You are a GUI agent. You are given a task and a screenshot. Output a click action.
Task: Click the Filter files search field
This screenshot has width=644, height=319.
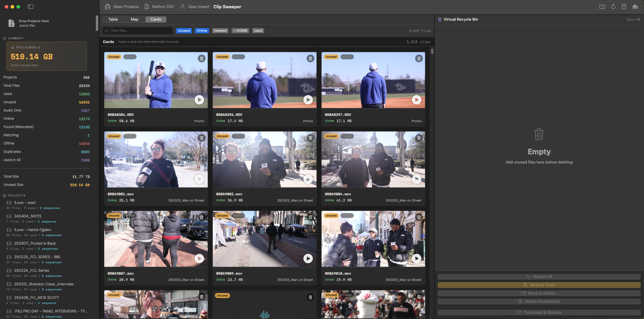(138, 31)
